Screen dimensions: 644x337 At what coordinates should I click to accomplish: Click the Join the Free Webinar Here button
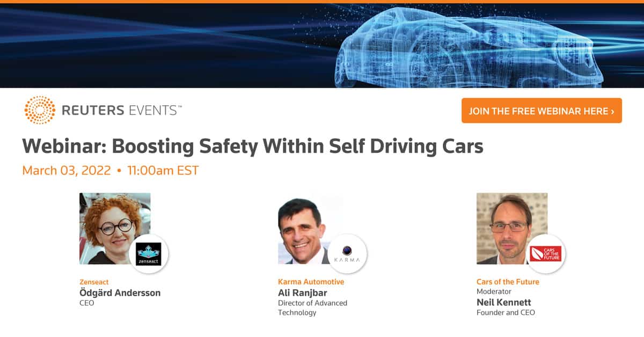(541, 111)
